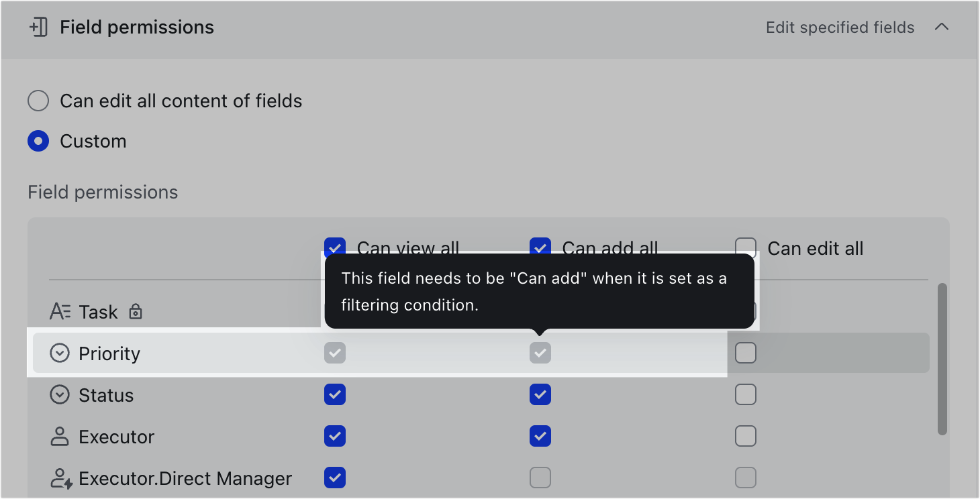Select 'Can edit all content of fields'
980x499 pixels.
click(x=38, y=101)
